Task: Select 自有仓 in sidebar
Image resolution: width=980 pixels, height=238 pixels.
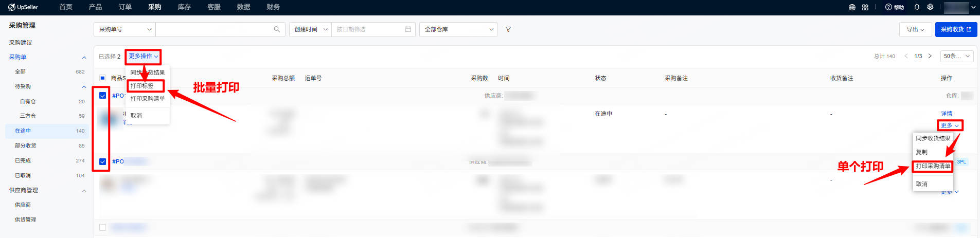Action: [28, 101]
